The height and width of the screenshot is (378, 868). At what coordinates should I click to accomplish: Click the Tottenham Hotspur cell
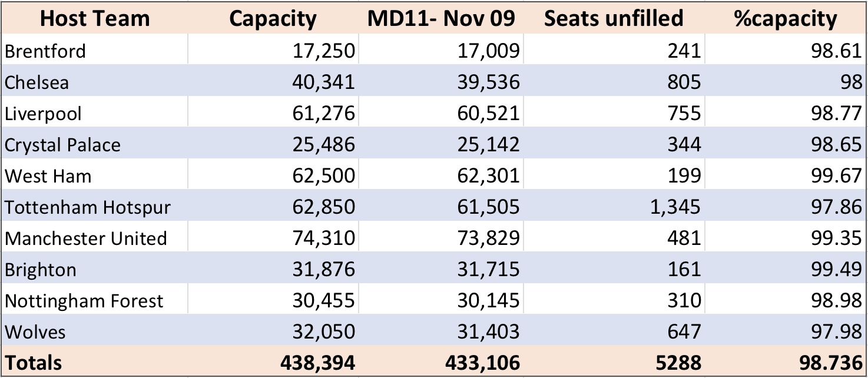[x=95, y=207]
